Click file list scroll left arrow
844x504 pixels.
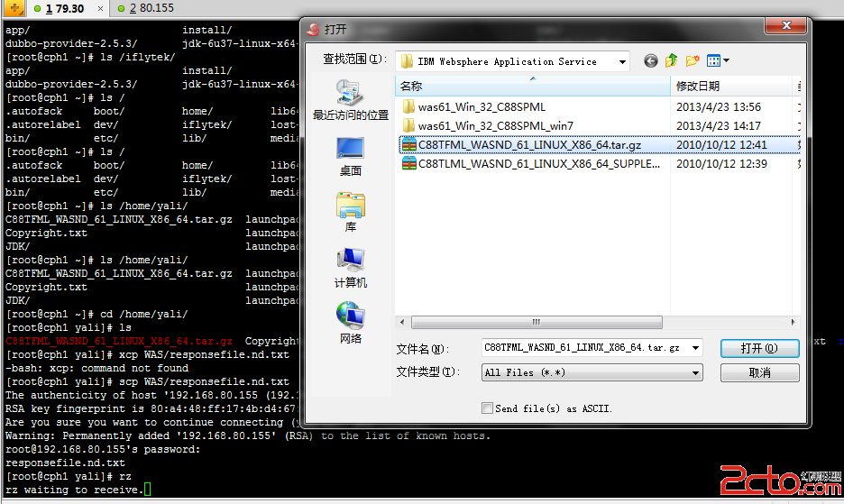[401, 322]
